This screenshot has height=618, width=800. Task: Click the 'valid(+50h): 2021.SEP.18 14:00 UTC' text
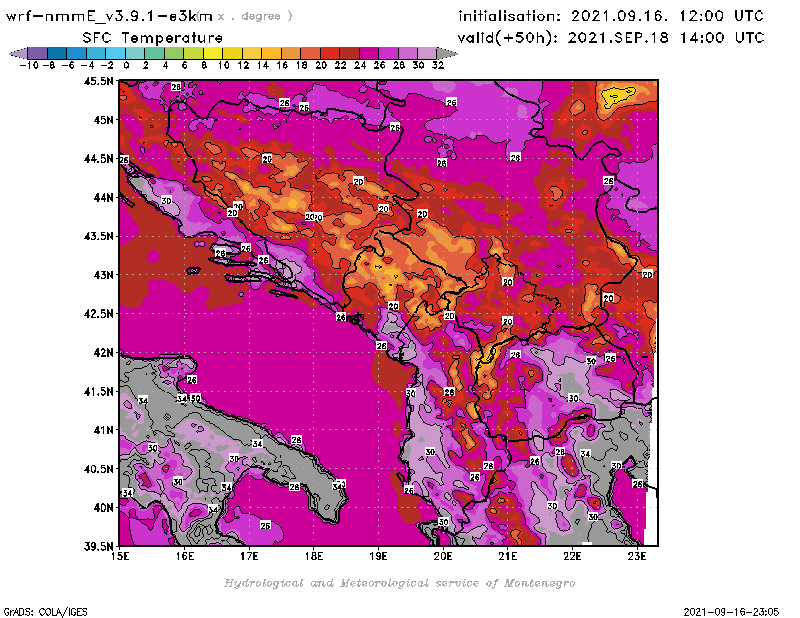[611, 38]
